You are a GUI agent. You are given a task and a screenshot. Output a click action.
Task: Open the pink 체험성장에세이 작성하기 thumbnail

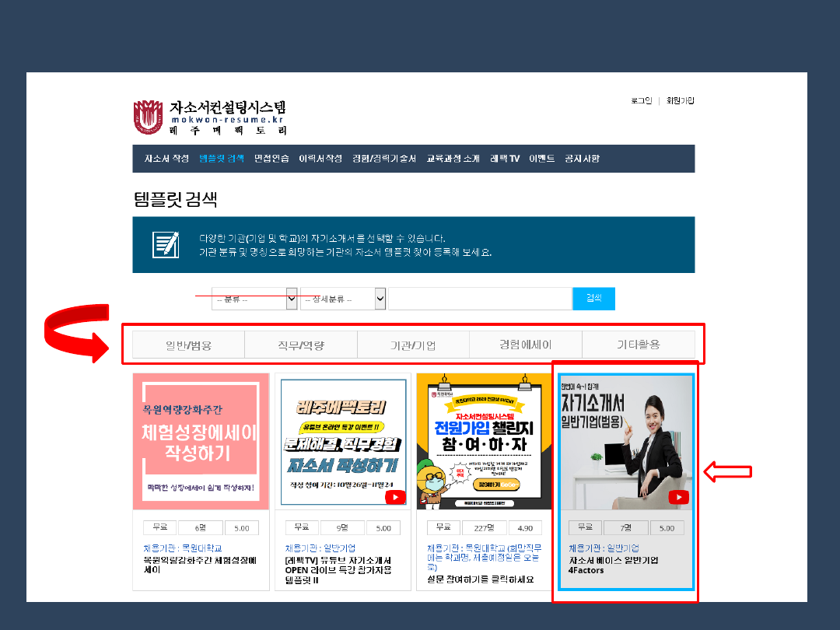coord(201,442)
